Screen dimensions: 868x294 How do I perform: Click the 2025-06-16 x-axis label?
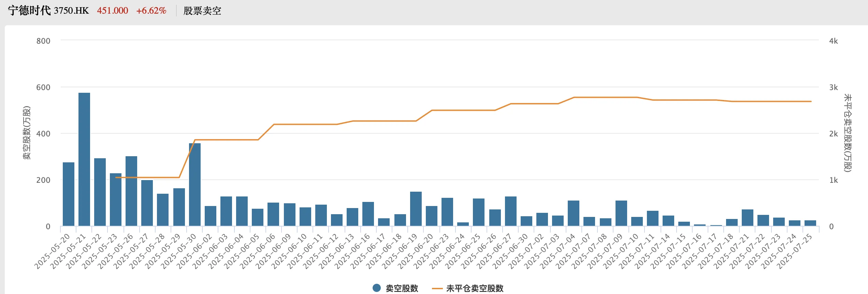[x=352, y=251]
